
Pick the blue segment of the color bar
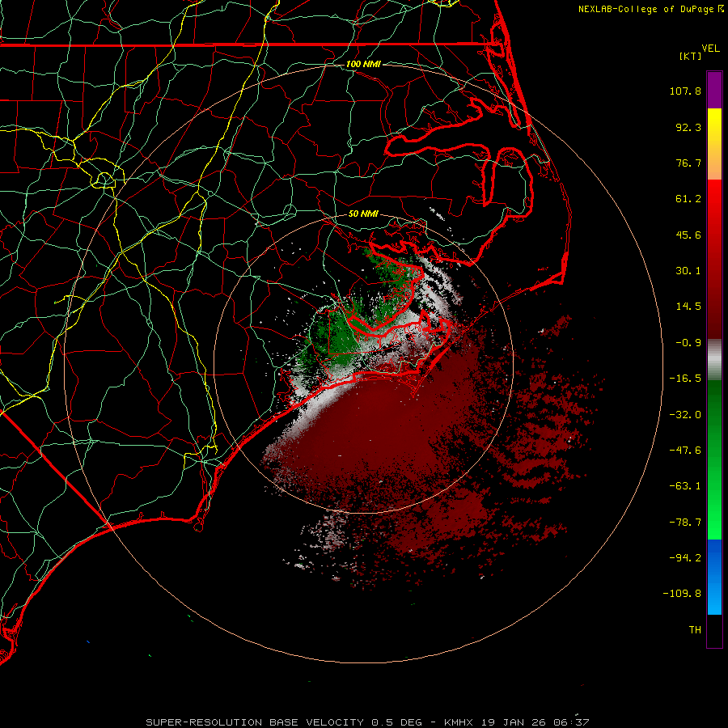[x=714, y=577]
